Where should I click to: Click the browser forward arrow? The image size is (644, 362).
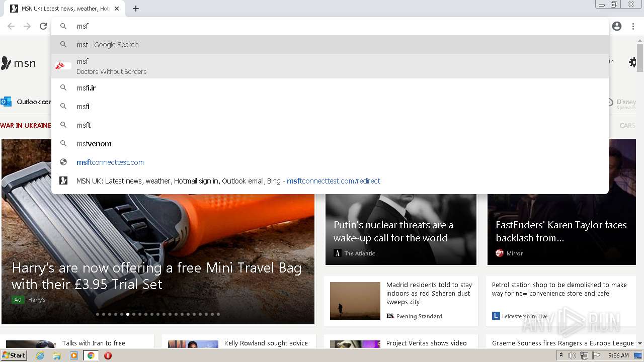[27, 26]
